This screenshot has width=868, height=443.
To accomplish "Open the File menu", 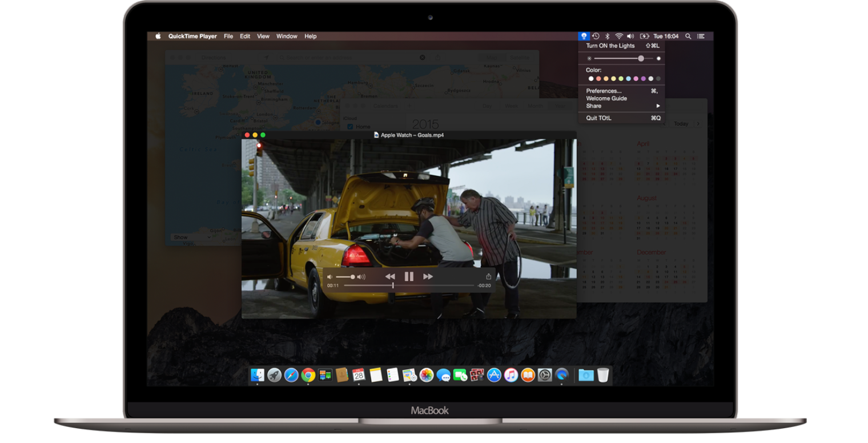I will click(x=228, y=36).
